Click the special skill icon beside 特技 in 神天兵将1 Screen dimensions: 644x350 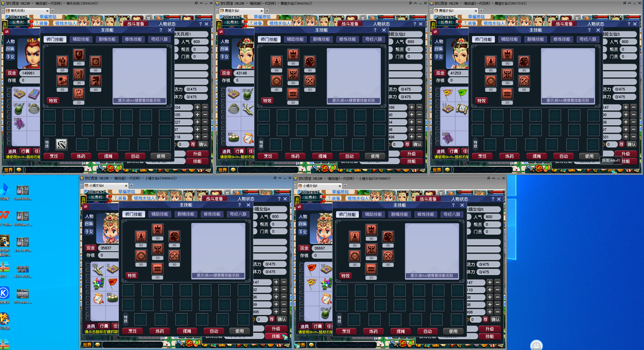coord(61,143)
